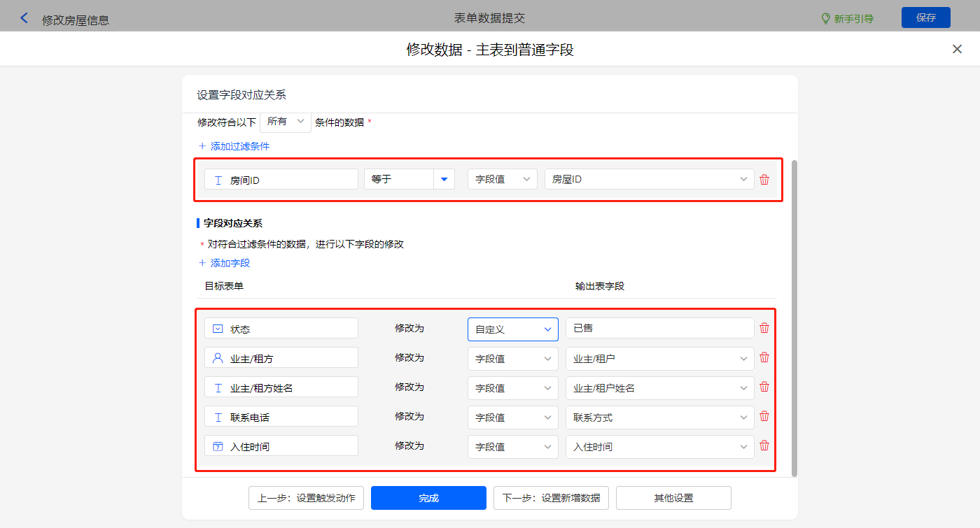
Task: Delete the 房间ID filter condition row
Action: (764, 180)
